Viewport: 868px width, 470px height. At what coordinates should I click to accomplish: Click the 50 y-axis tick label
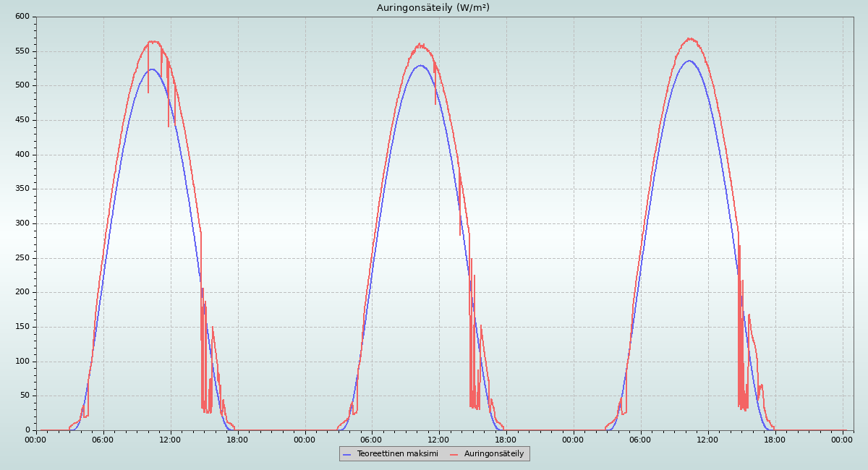tap(25, 396)
